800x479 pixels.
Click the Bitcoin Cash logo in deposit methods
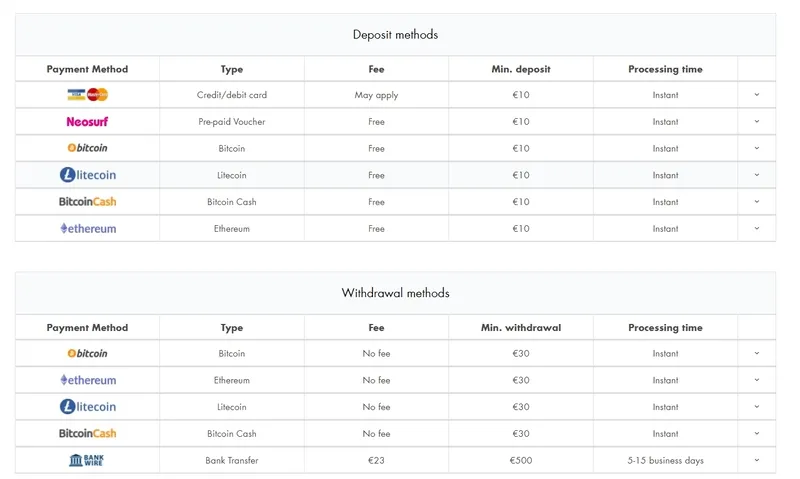(x=87, y=202)
